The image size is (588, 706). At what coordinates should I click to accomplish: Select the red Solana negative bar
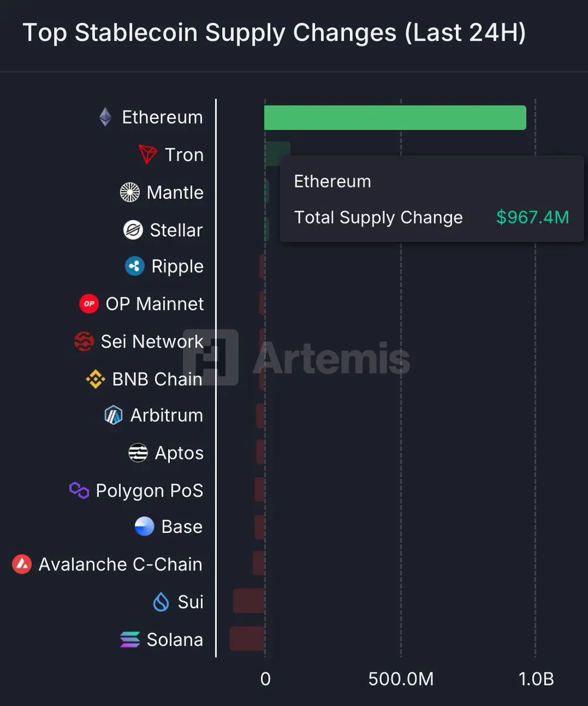[247, 639]
